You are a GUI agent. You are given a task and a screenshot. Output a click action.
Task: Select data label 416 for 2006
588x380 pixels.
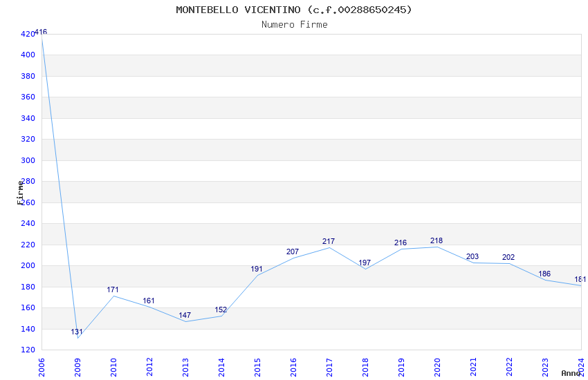click(x=41, y=32)
